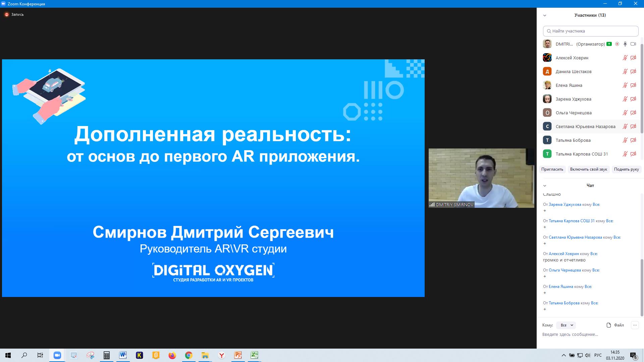Click Ольга Чернецова's muted microphone icon
This screenshot has width=644, height=362.
pyautogui.click(x=625, y=113)
